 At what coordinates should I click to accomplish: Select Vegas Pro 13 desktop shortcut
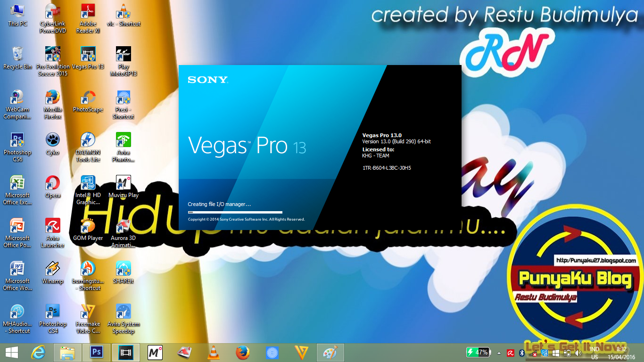click(88, 58)
